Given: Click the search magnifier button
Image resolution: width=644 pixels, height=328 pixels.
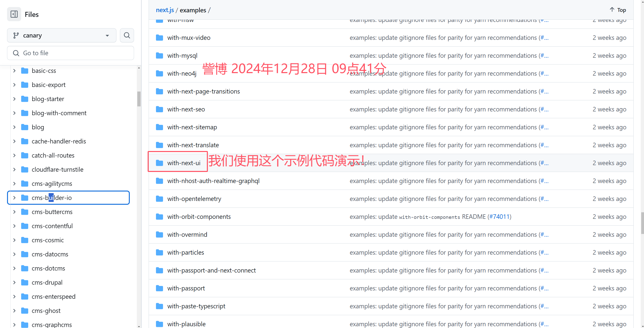Looking at the screenshot, I should (x=127, y=36).
